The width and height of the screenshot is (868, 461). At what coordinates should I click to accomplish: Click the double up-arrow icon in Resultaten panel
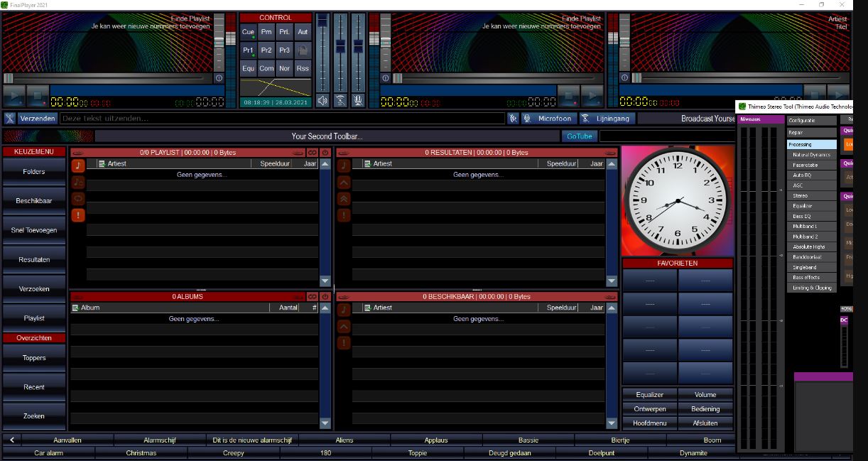tap(344, 199)
